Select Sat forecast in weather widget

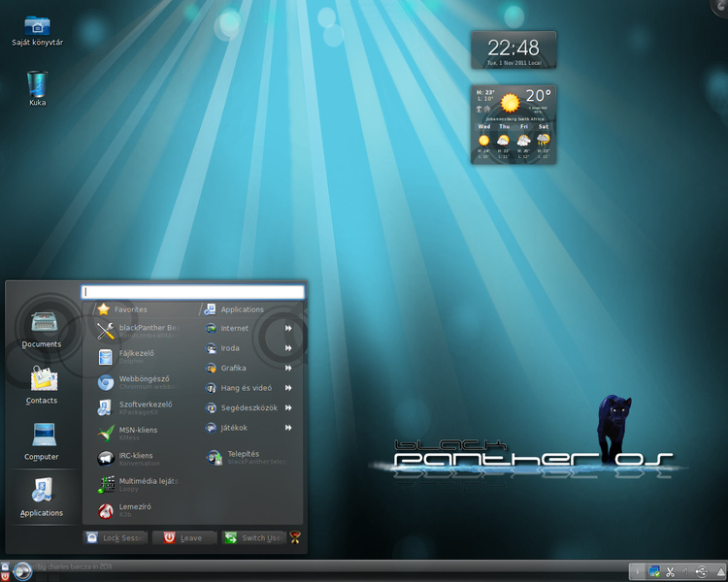544,142
